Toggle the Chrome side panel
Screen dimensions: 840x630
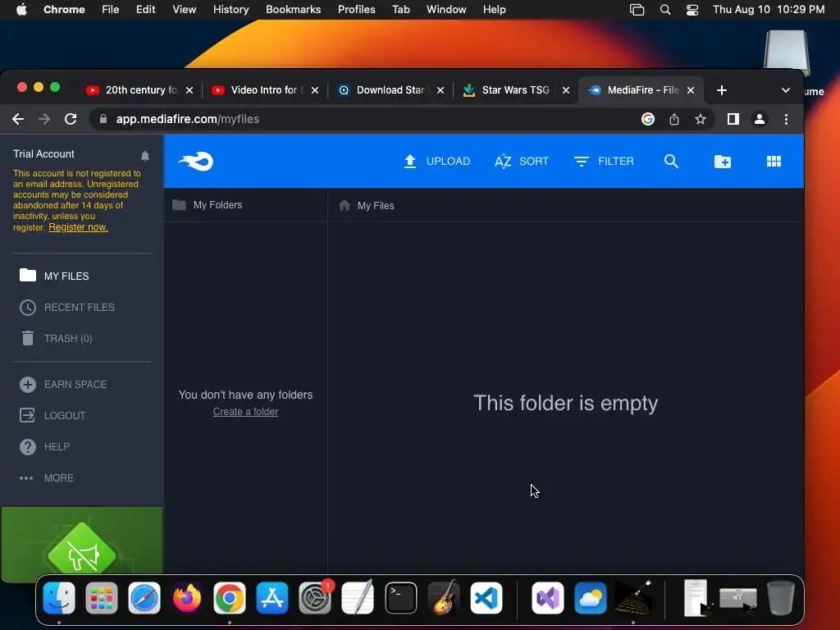[733, 119]
